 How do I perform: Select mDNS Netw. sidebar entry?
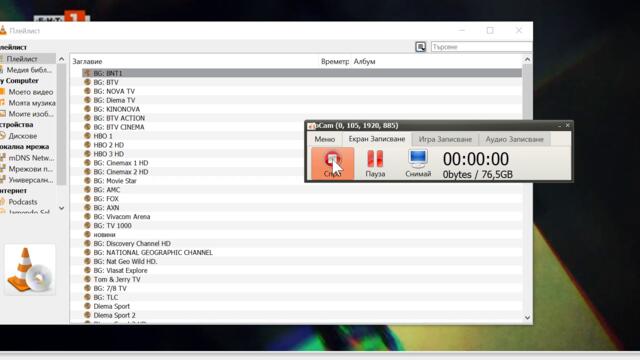click(x=28, y=158)
